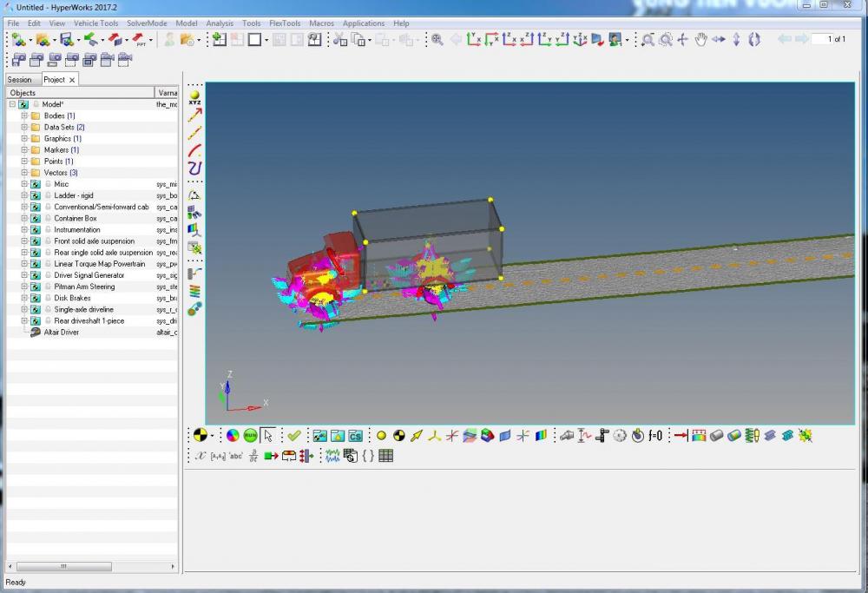Click the Varname column header

point(167,92)
